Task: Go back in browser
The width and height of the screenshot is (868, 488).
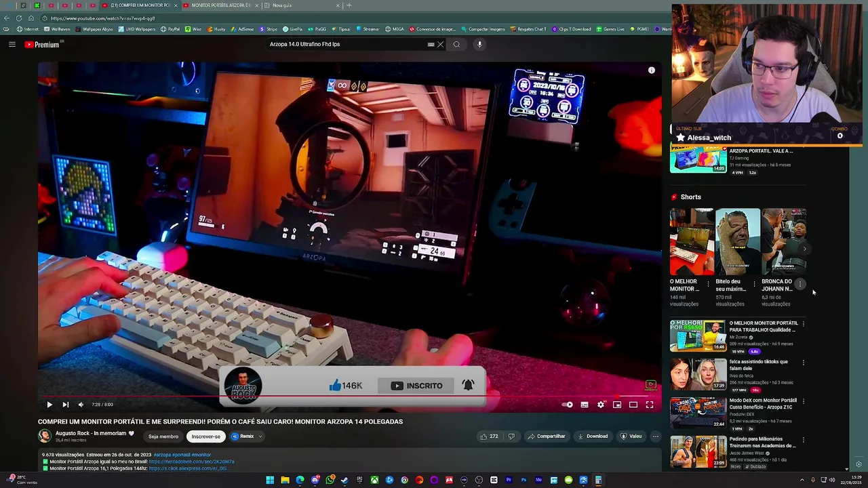Action: 7,18
